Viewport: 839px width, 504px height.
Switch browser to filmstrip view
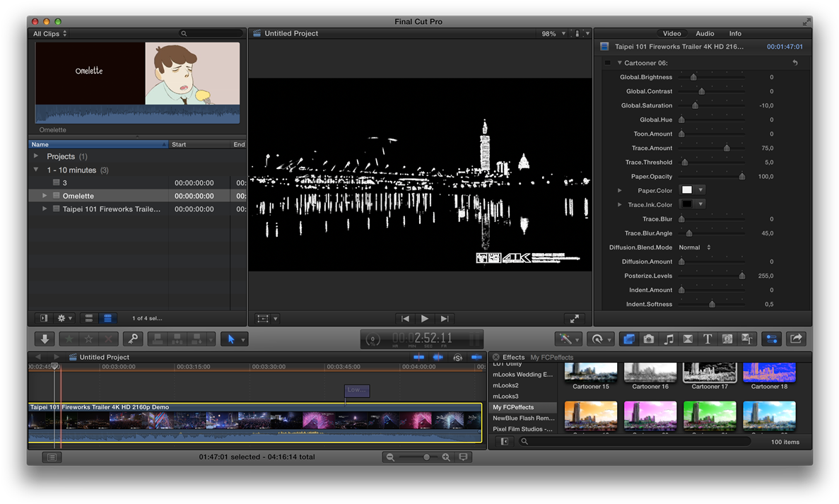click(89, 318)
